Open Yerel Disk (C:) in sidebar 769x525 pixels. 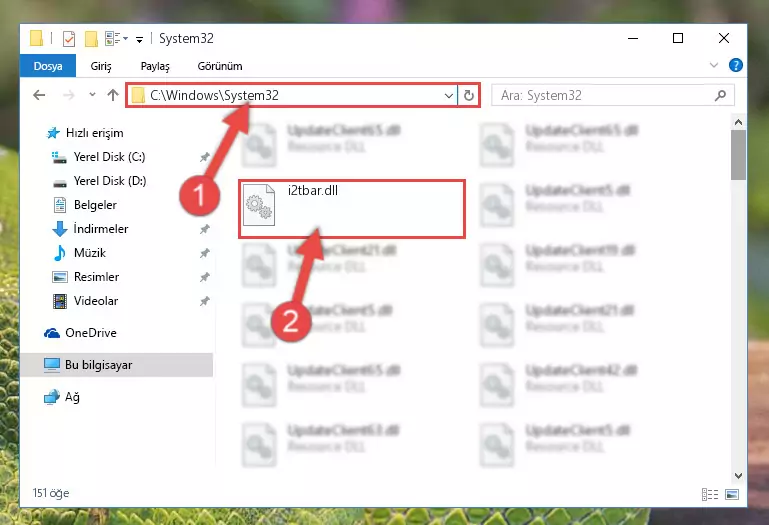tap(109, 157)
